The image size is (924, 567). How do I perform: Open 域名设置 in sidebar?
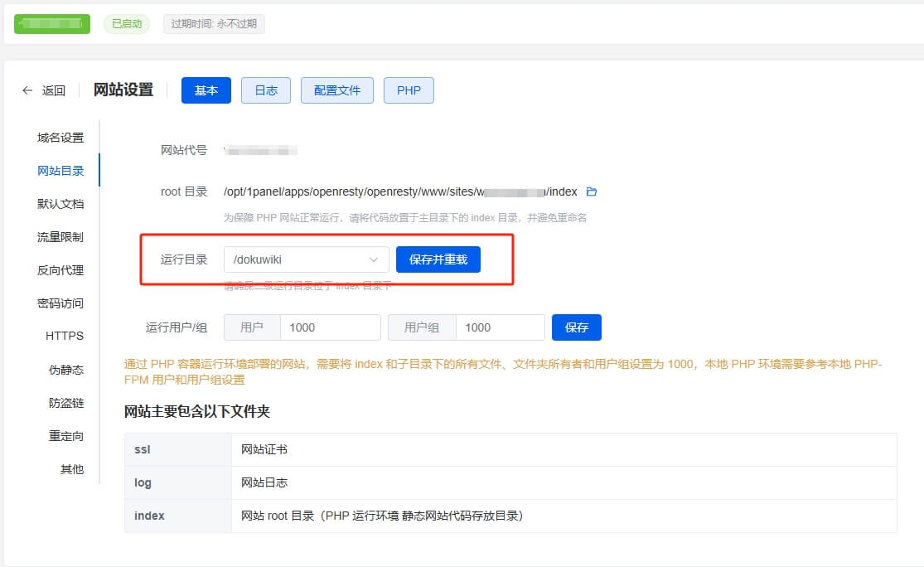60,138
